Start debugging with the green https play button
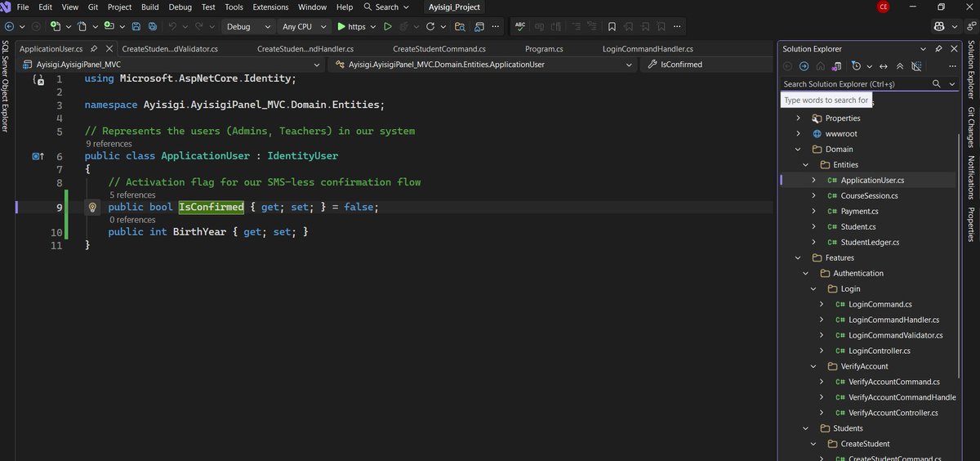Viewport: 980px width, 461px height. (353, 26)
